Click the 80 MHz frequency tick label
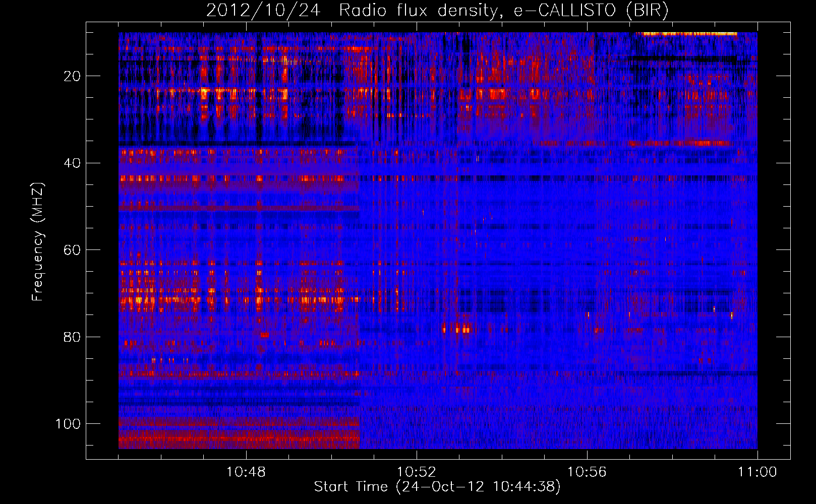The image size is (816, 504). point(73,337)
